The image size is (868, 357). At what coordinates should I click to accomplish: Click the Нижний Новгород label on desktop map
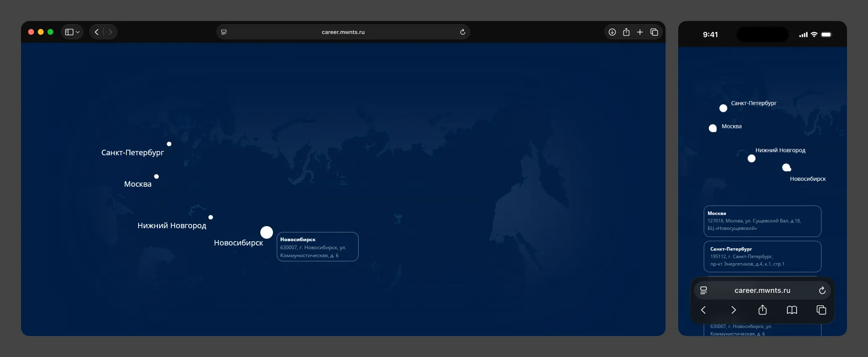[x=172, y=226]
